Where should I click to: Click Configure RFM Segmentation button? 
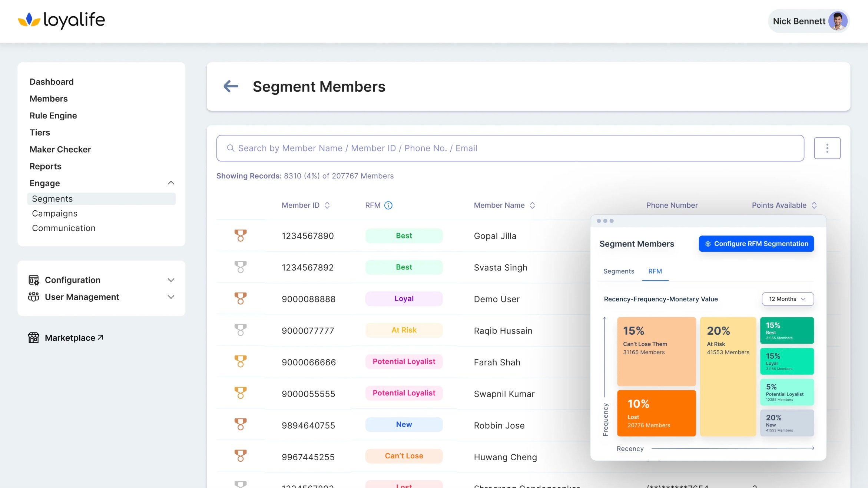(756, 244)
